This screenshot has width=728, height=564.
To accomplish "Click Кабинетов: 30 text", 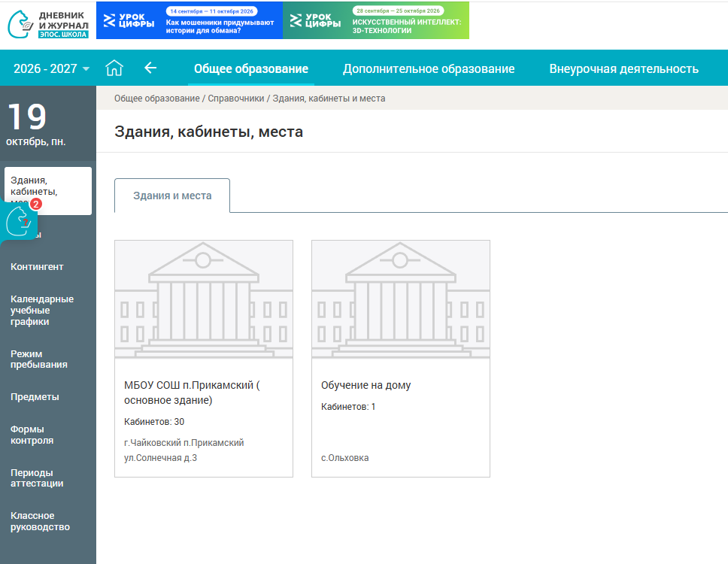I will click(154, 421).
